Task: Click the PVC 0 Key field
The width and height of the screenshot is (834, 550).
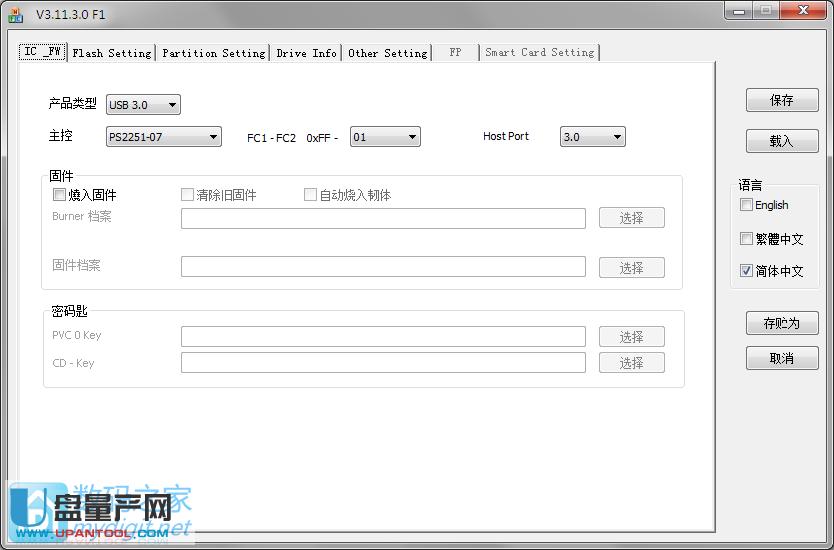Action: click(x=383, y=336)
